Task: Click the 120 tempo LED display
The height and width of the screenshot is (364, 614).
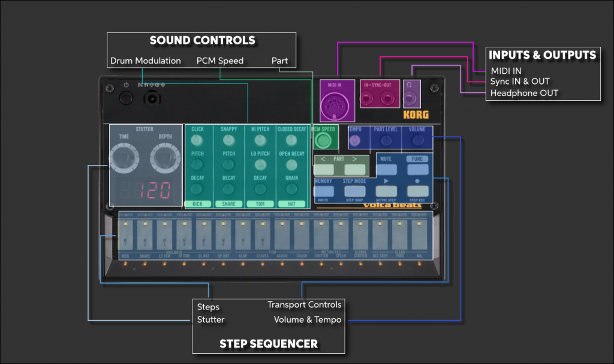Action: [x=146, y=191]
